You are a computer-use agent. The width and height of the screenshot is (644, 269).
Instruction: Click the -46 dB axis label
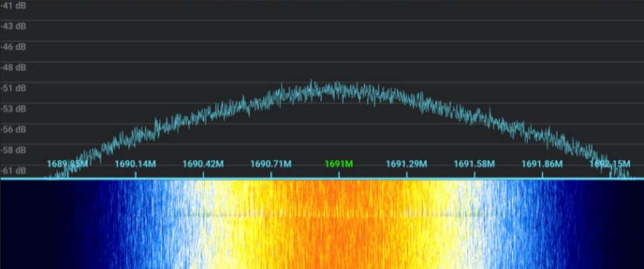point(13,47)
